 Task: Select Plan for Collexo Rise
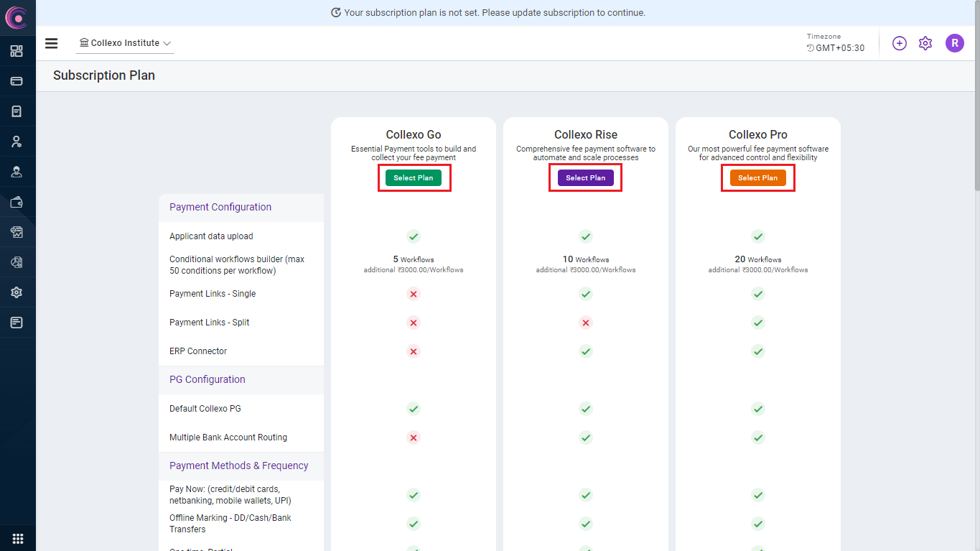pyautogui.click(x=586, y=177)
